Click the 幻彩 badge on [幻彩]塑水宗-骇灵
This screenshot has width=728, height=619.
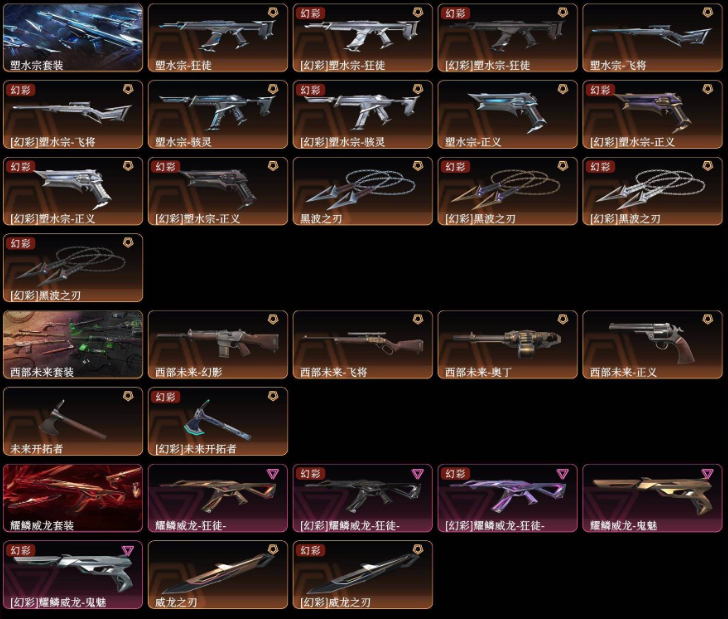[x=310, y=90]
